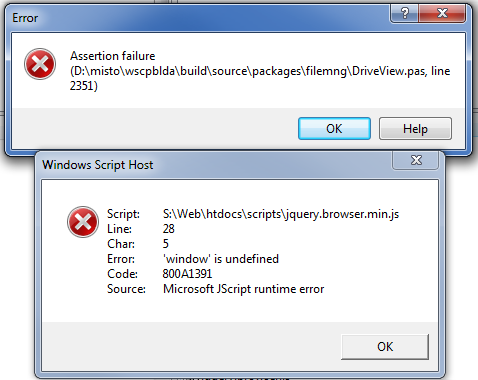Viewport: 478px width, 380px height.
Task: Click the question-mark help icon in Error title bar
Action: (x=405, y=14)
